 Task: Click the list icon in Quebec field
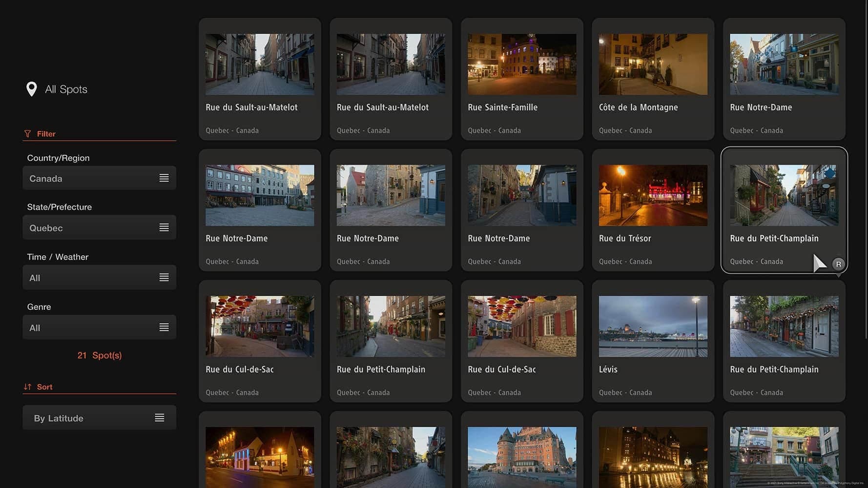(164, 227)
